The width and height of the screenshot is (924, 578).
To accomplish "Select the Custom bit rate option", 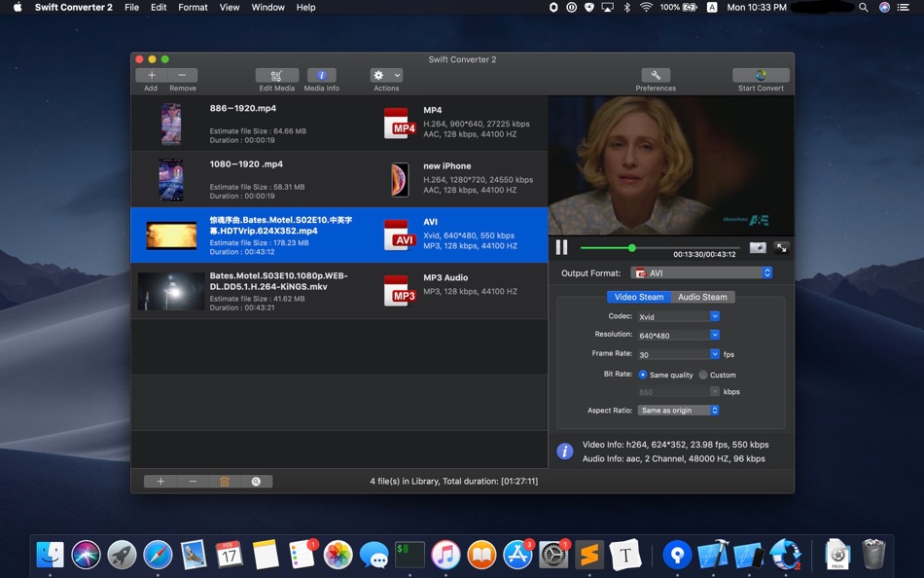I will click(x=703, y=374).
